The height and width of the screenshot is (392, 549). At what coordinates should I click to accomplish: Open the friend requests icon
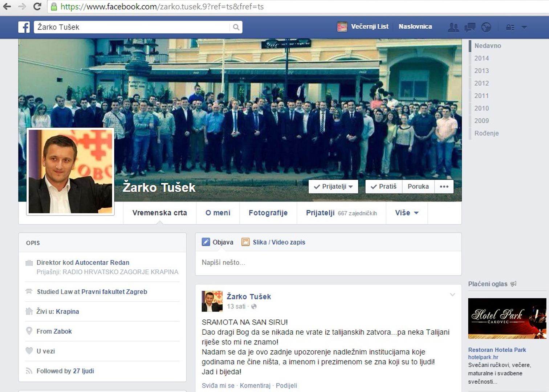click(x=453, y=27)
